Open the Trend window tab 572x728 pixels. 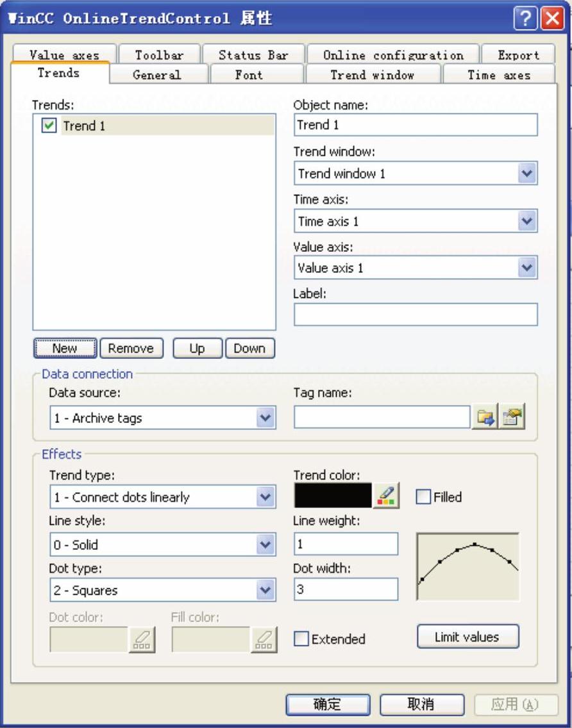coord(372,74)
